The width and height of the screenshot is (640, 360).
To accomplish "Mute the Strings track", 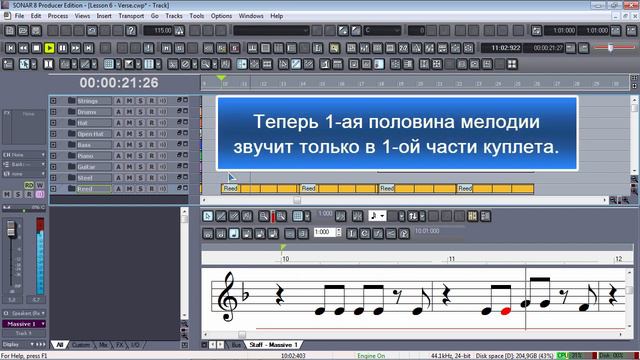I will (129, 100).
